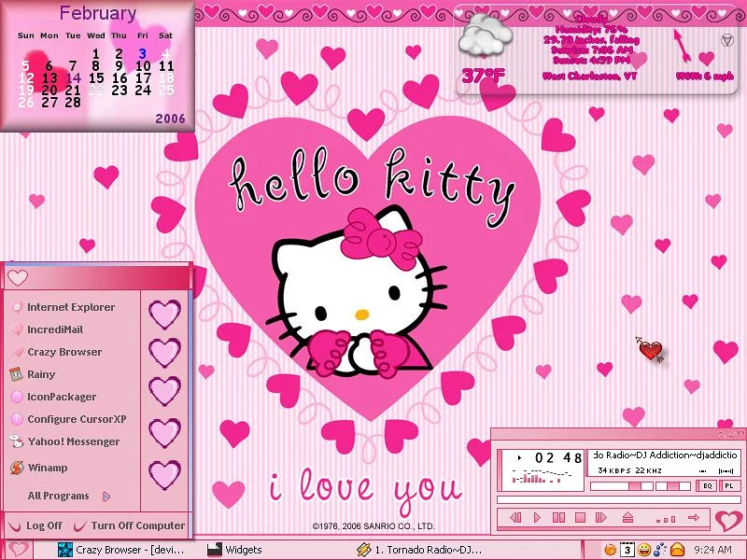
Task: Toggle the Winamp PL playlist window
Action: pos(728,485)
